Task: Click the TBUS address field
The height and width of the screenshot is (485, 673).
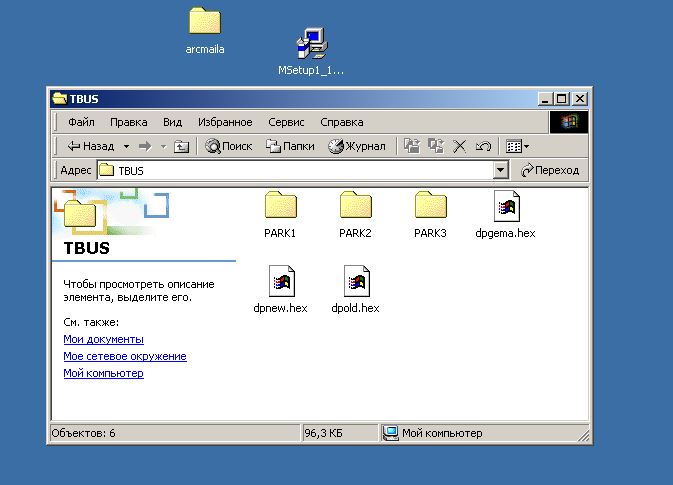Action: coord(295,170)
